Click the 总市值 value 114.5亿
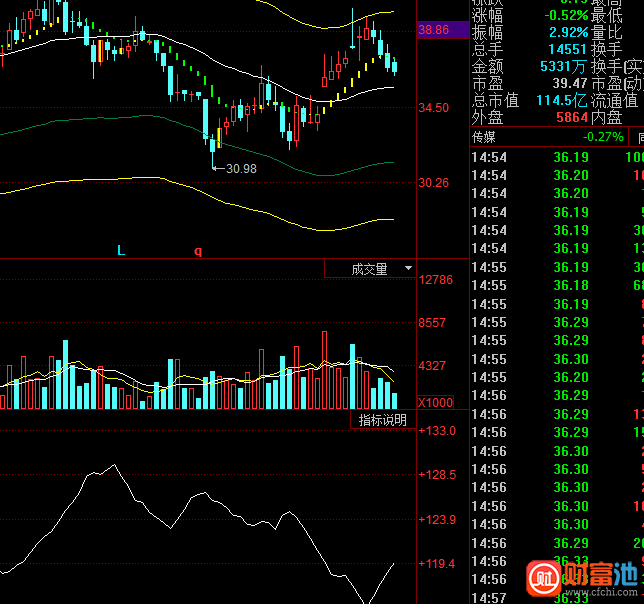 561,100
